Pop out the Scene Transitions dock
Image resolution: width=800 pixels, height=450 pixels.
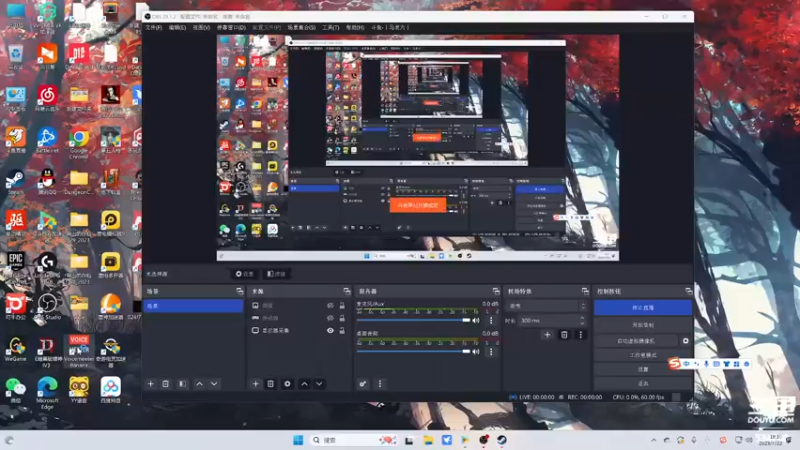tap(585, 291)
